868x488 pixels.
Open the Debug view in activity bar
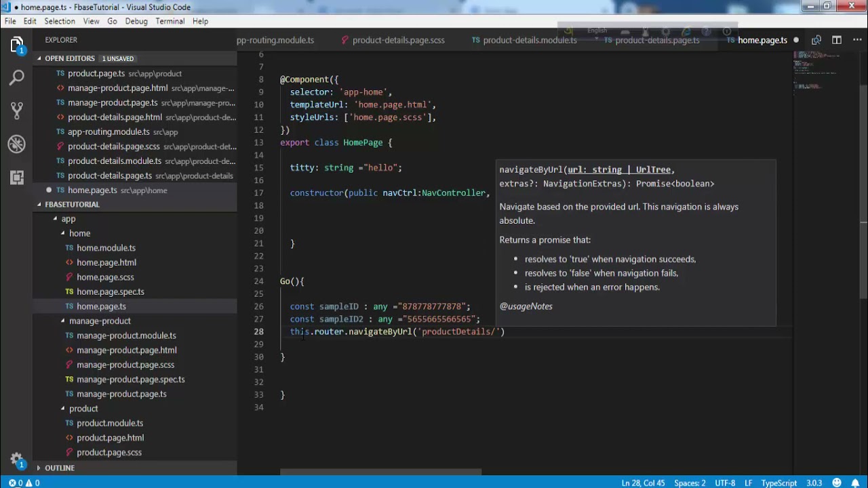(x=17, y=144)
